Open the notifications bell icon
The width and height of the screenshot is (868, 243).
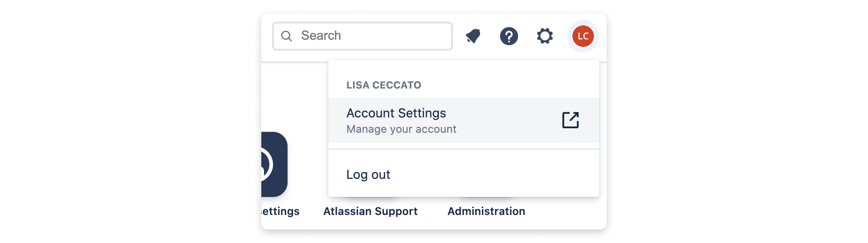[473, 36]
